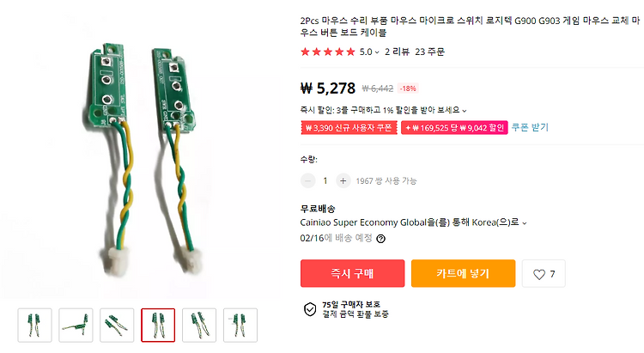The height and width of the screenshot is (353, 644).
Task: Expand the instant discount details chevron
Action: coord(465,111)
